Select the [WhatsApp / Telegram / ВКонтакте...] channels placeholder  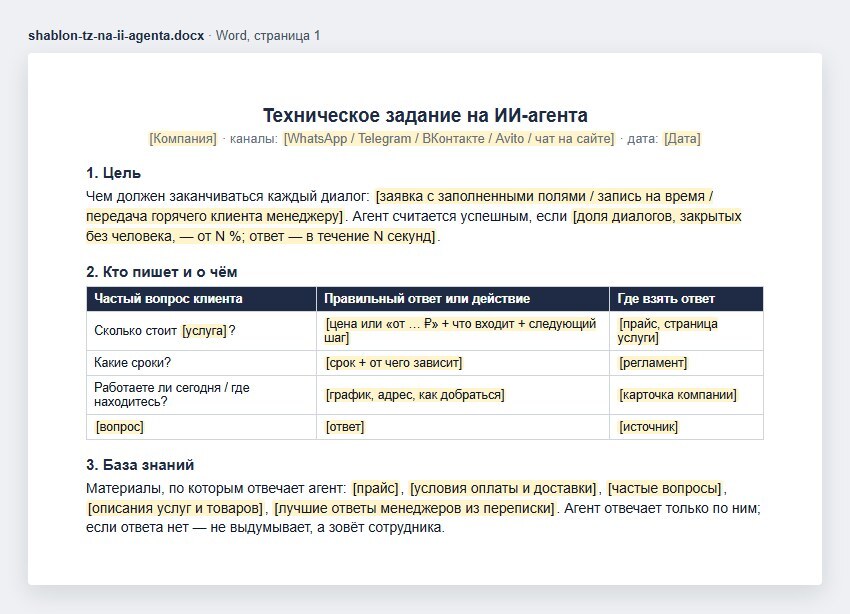pos(449,139)
